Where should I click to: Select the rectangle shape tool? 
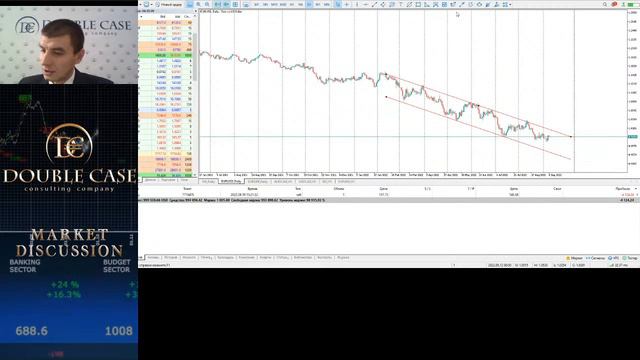418,4
